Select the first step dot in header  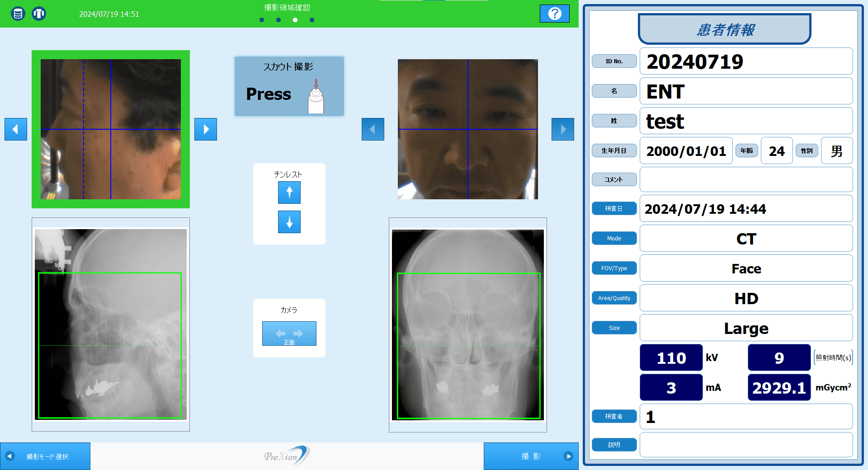(x=262, y=20)
